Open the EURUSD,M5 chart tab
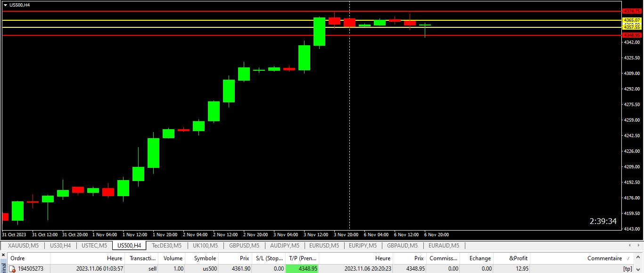This screenshot has height=273, width=644. (324, 246)
